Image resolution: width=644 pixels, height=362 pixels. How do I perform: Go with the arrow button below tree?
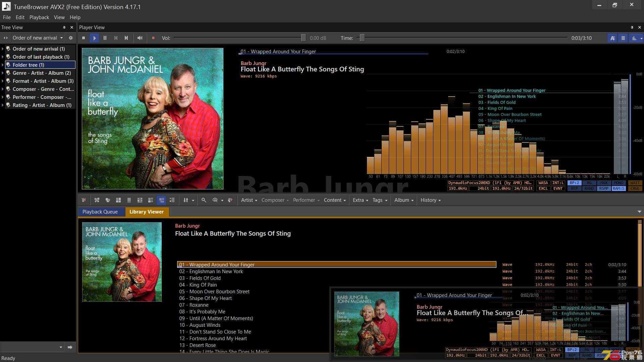point(70,347)
